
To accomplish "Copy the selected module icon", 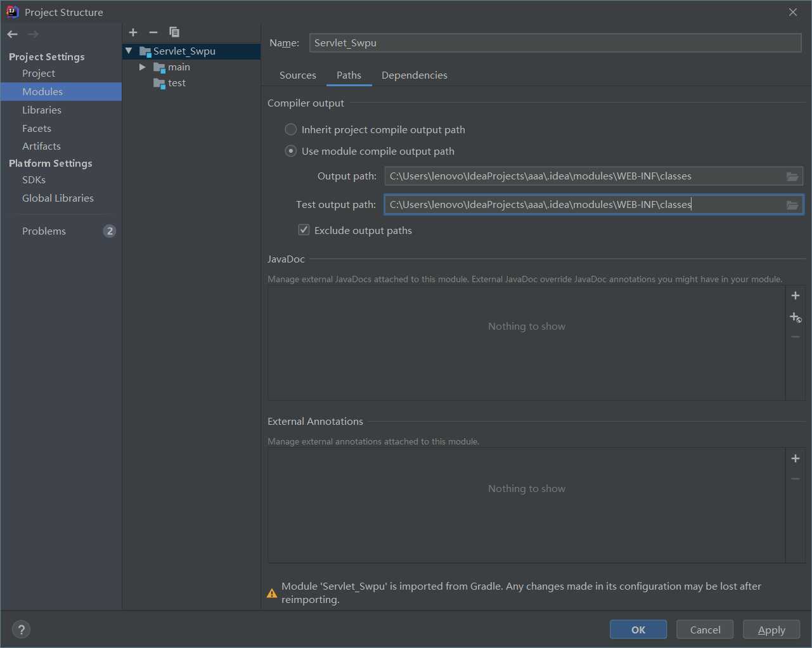I will coord(174,32).
